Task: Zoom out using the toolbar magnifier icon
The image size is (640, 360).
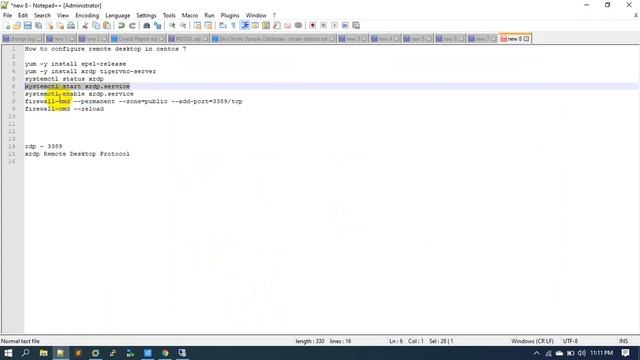Action: [183, 25]
